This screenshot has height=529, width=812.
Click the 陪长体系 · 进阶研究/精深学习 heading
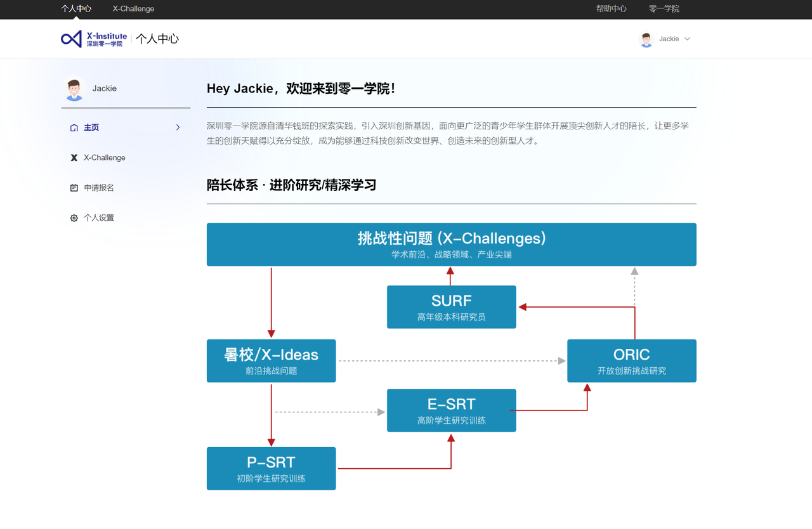pos(292,185)
